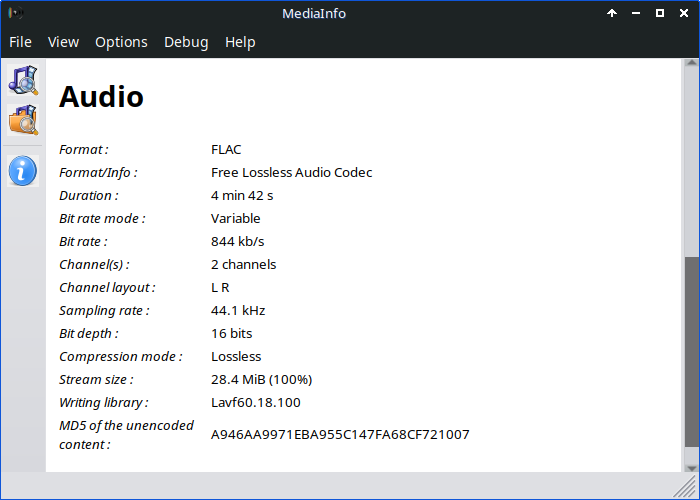Click the vertical scrollbar thumb
Image resolution: width=700 pixels, height=500 pixels.
pyautogui.click(x=692, y=351)
